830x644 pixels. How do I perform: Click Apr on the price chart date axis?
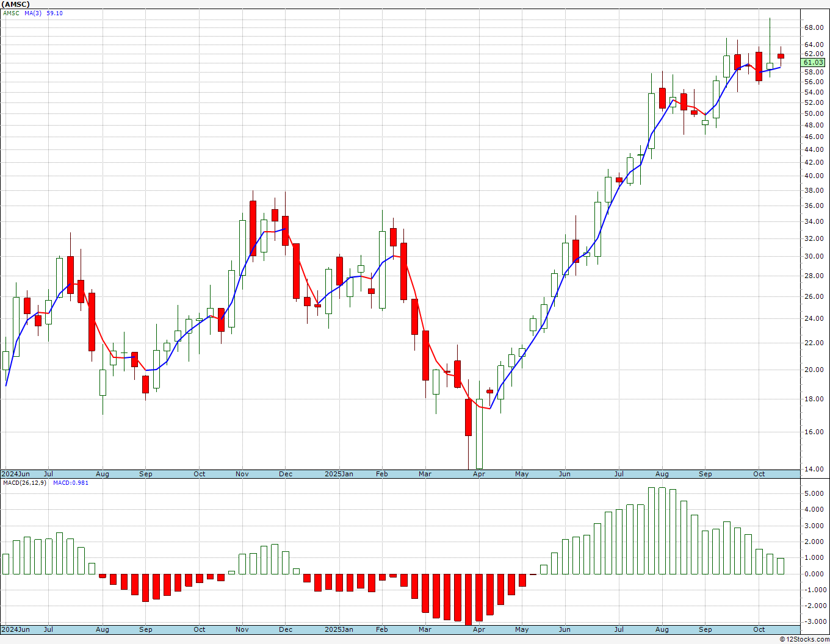pos(479,474)
